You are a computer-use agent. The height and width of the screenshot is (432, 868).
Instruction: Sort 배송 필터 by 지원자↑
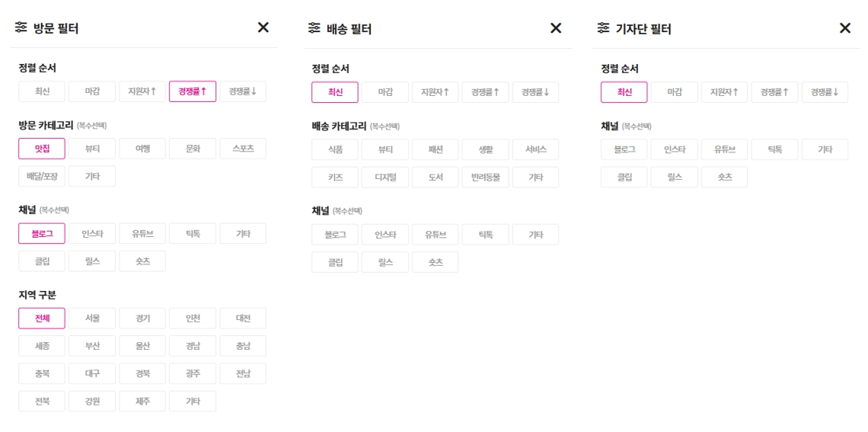coord(435,92)
